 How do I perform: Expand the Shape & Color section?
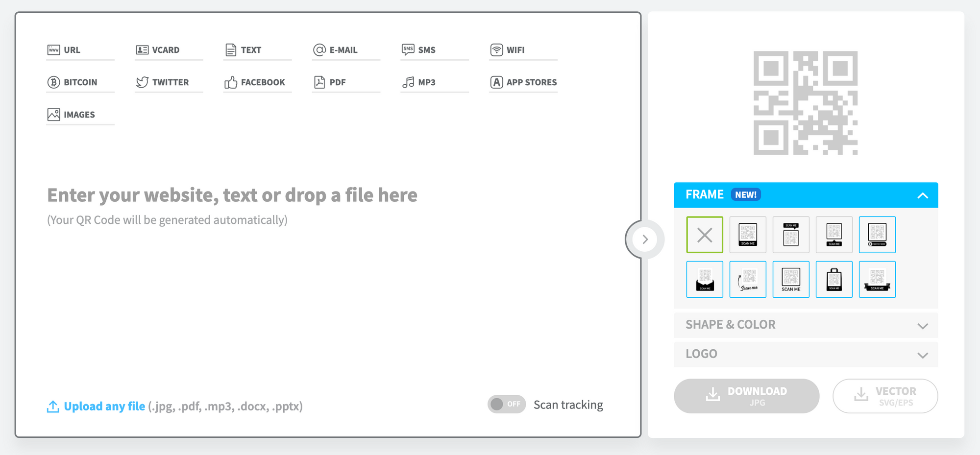pyautogui.click(x=805, y=325)
